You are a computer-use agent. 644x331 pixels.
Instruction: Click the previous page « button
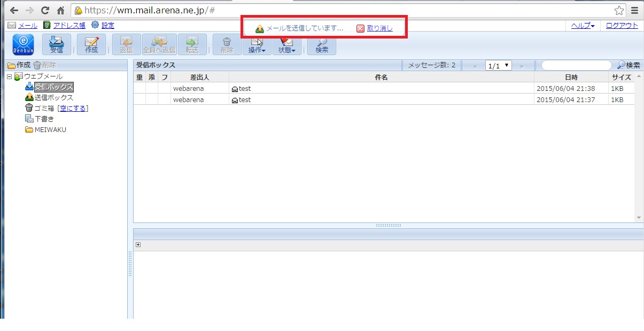click(475, 66)
